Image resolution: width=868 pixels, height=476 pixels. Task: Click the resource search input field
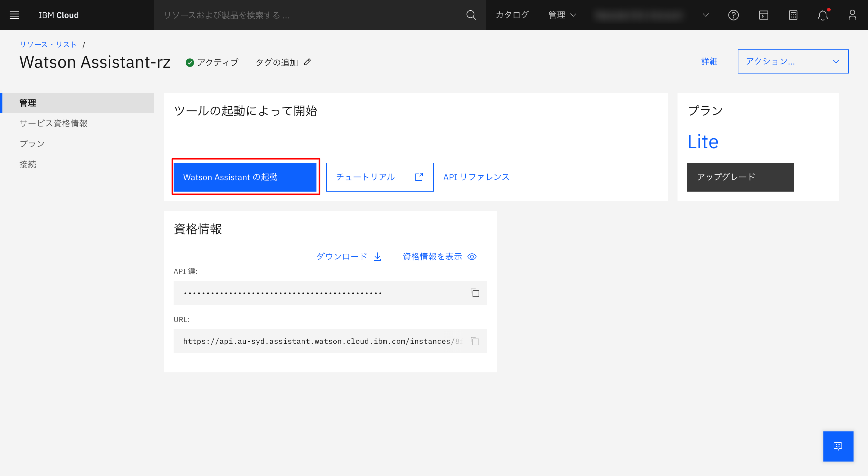(310, 15)
